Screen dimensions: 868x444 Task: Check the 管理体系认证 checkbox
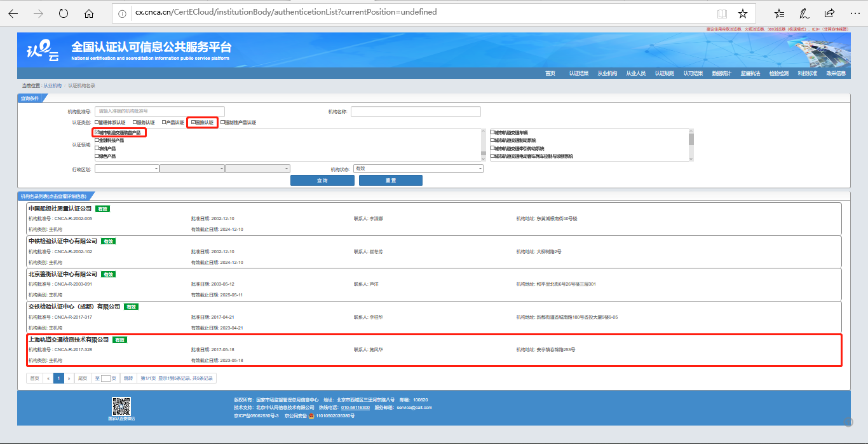[97, 122]
